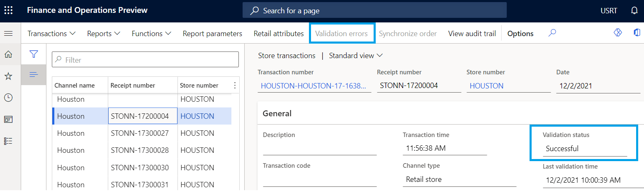Click the Search for a page box
The image size is (644, 191).
point(374,10)
